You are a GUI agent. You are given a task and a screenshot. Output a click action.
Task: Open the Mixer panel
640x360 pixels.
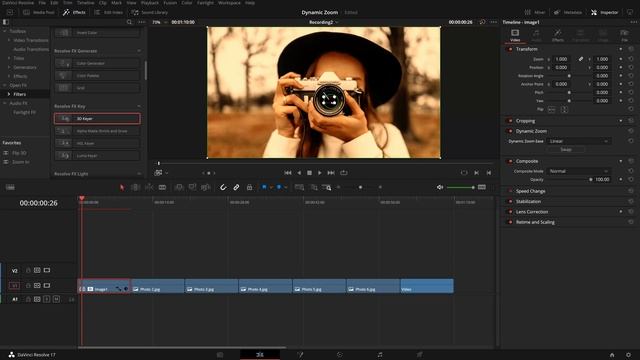(x=535, y=13)
